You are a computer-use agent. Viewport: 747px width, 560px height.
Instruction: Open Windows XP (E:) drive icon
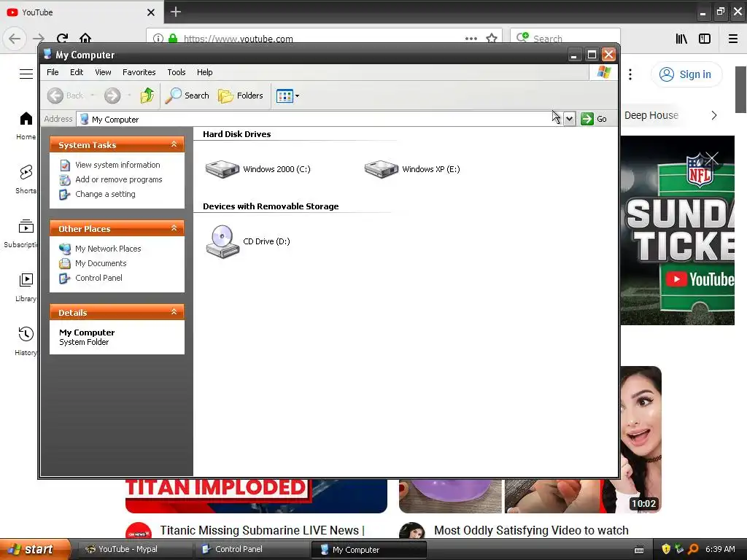pyautogui.click(x=381, y=169)
